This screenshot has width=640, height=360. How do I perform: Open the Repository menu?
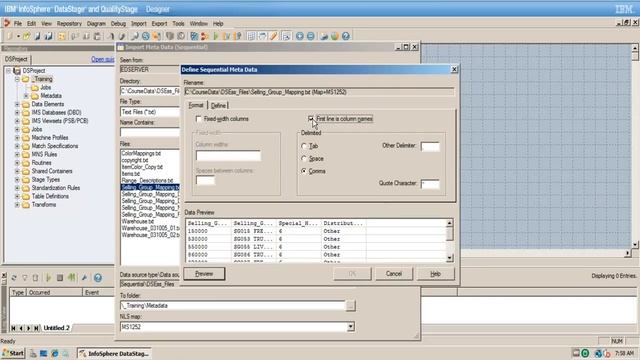[x=69, y=24]
